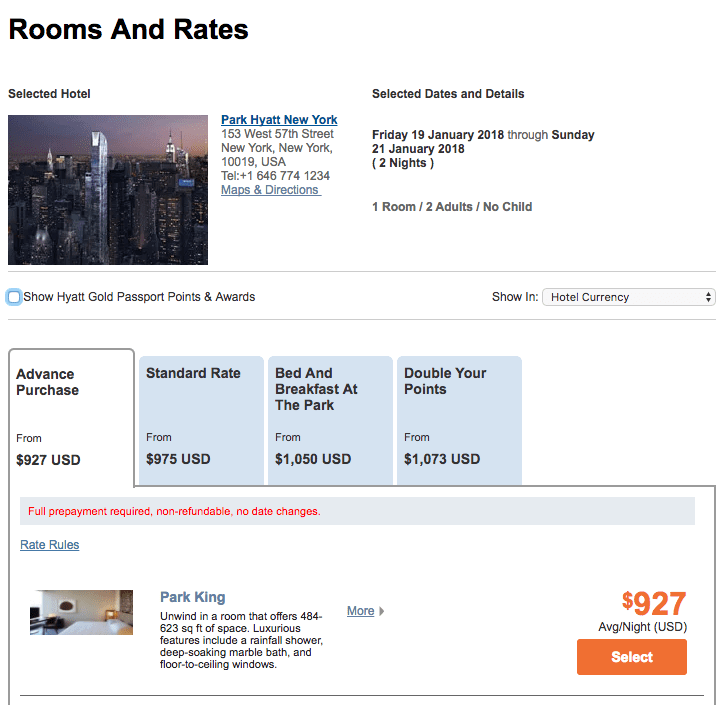Viewport: 721px width, 705px height.
Task: Expand the More room details link
Action: coord(360,611)
